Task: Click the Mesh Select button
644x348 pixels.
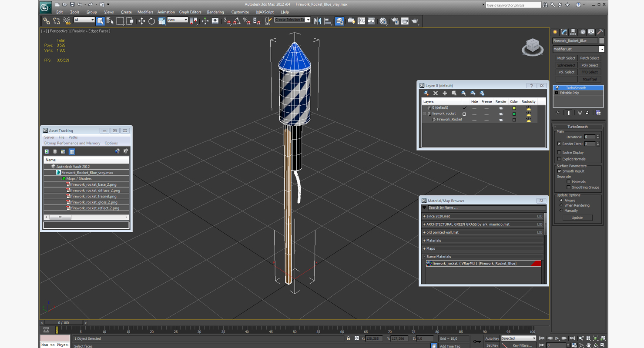Action: click(566, 58)
